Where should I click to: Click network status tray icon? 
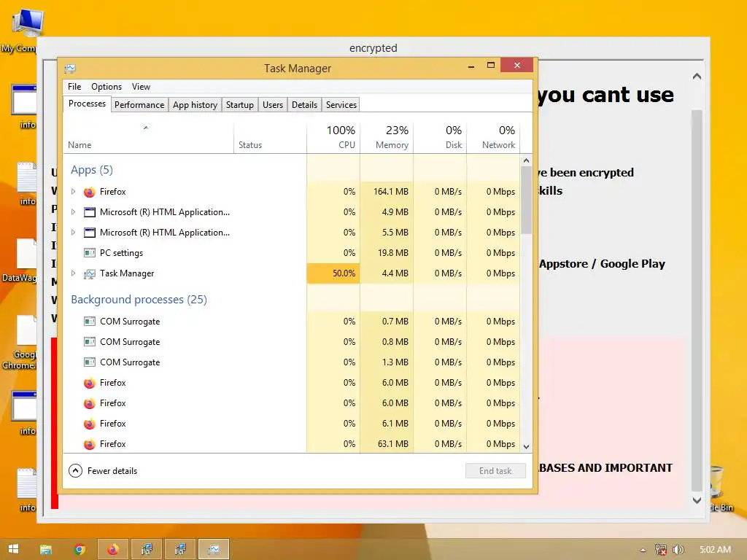[x=660, y=550]
